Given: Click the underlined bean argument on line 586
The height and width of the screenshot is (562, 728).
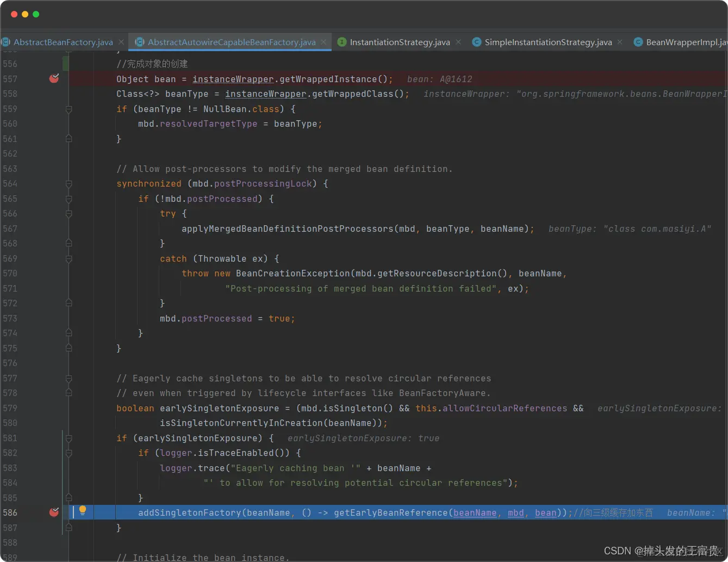Looking at the screenshot, I should point(545,512).
